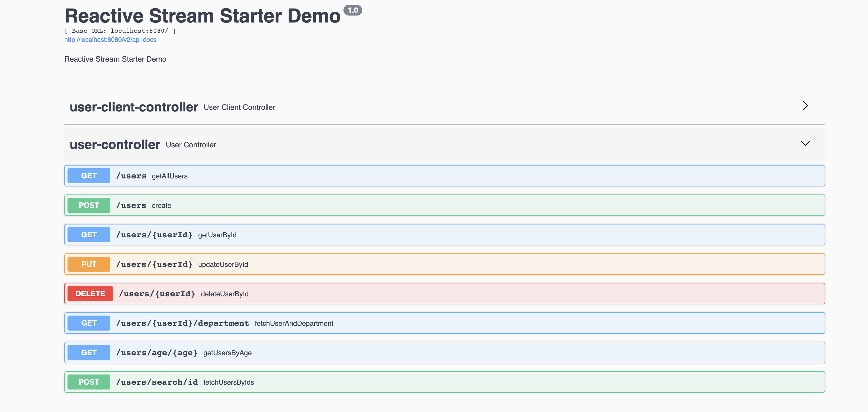
Task: Click POST badge for fetchUsersByIds
Action: [x=89, y=382]
